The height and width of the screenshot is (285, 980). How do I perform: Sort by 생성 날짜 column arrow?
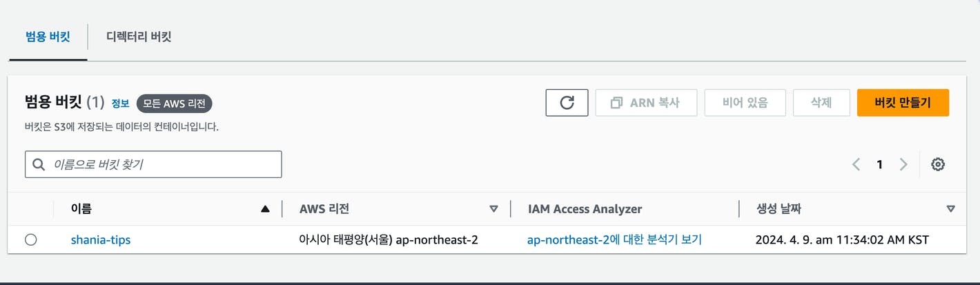(951, 208)
